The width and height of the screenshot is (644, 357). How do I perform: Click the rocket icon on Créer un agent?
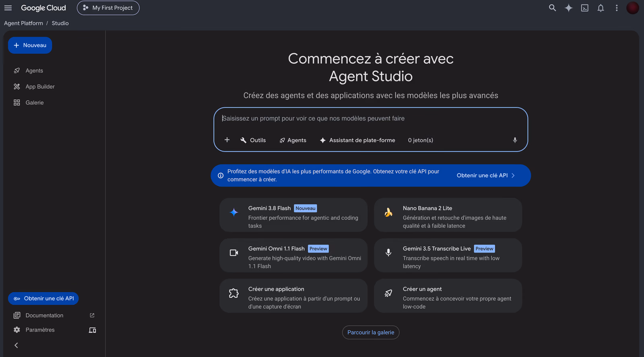click(388, 293)
